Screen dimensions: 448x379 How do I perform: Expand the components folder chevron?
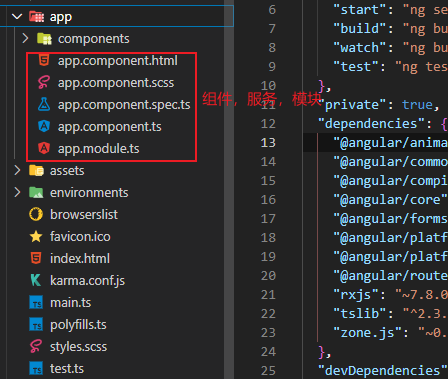pos(25,38)
